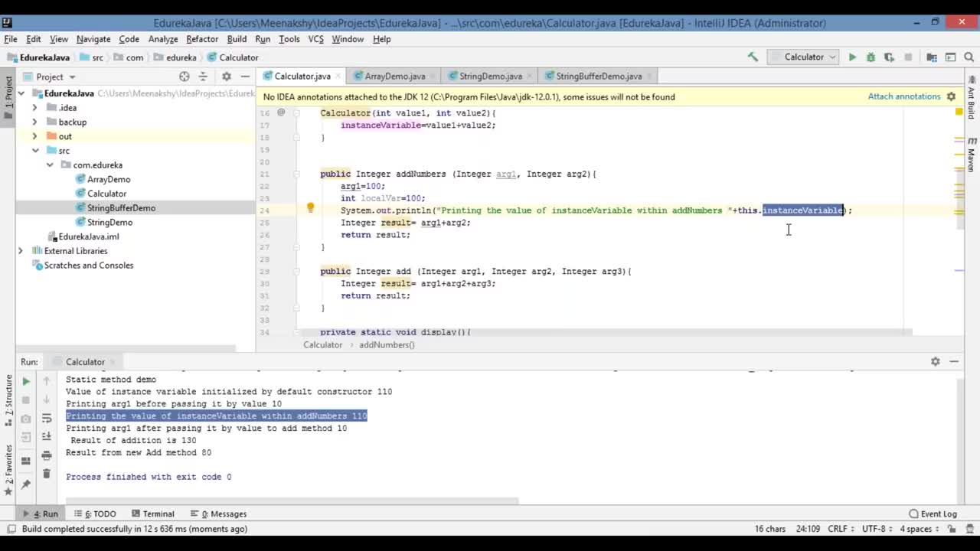Viewport: 980px width, 551px height.
Task: Dump threads with the camera icon
Action: 26,419
